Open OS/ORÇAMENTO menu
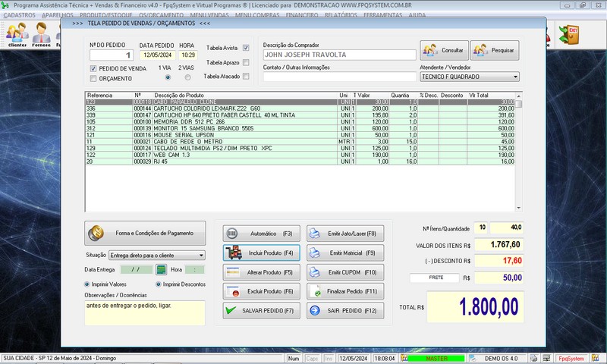 161,15
